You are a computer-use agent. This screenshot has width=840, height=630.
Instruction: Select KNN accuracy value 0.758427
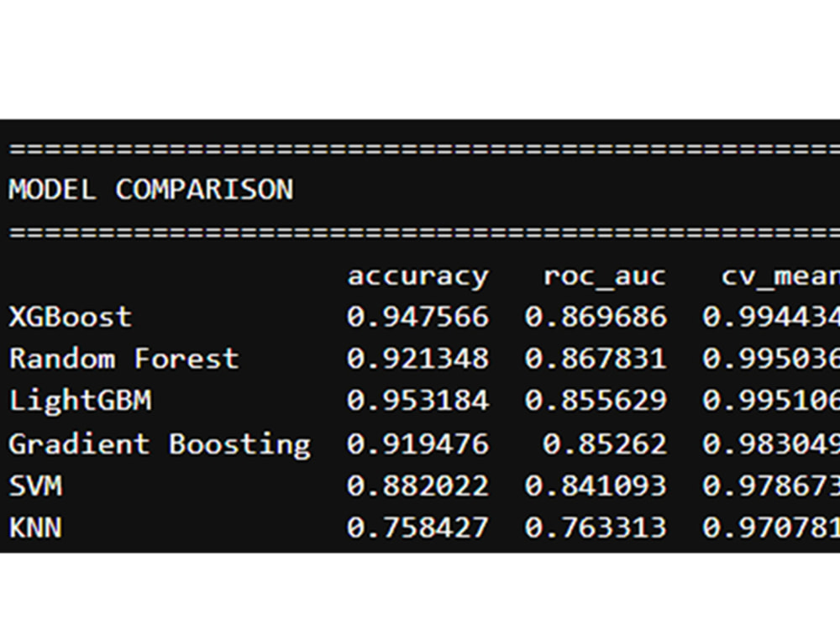coord(417,528)
